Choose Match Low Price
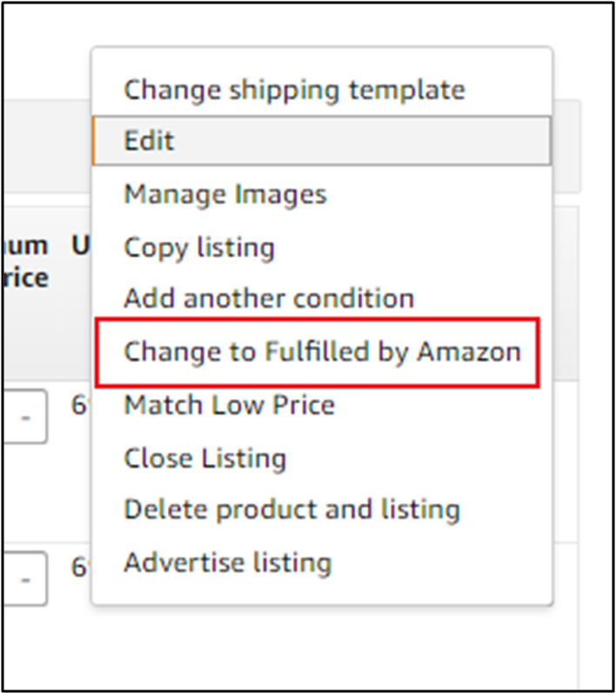 229,405
